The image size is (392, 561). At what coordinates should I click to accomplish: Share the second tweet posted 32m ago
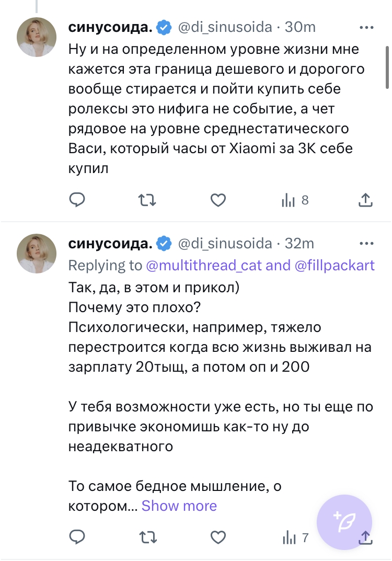pyautogui.click(x=365, y=537)
